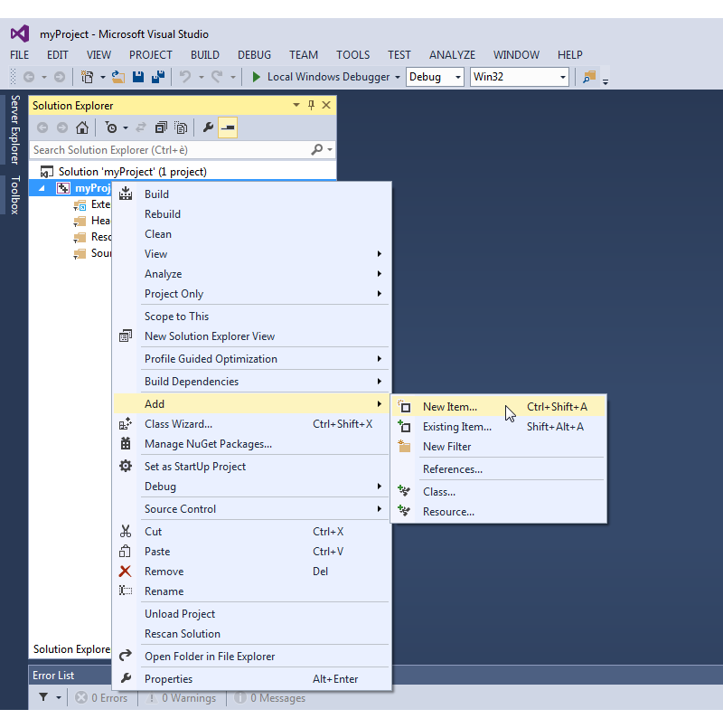Click the Navigate Backward toolbar arrow
Image resolution: width=723 pixels, height=728 pixels.
click(x=29, y=77)
